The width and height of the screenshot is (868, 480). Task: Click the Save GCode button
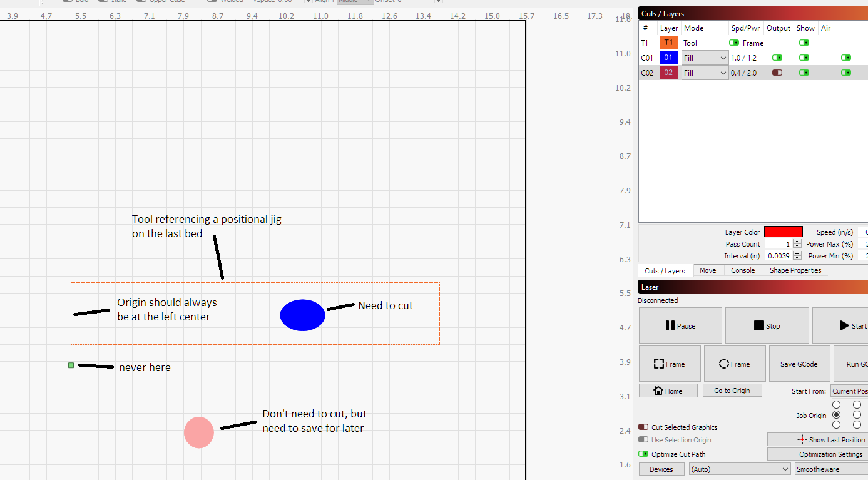pos(799,364)
